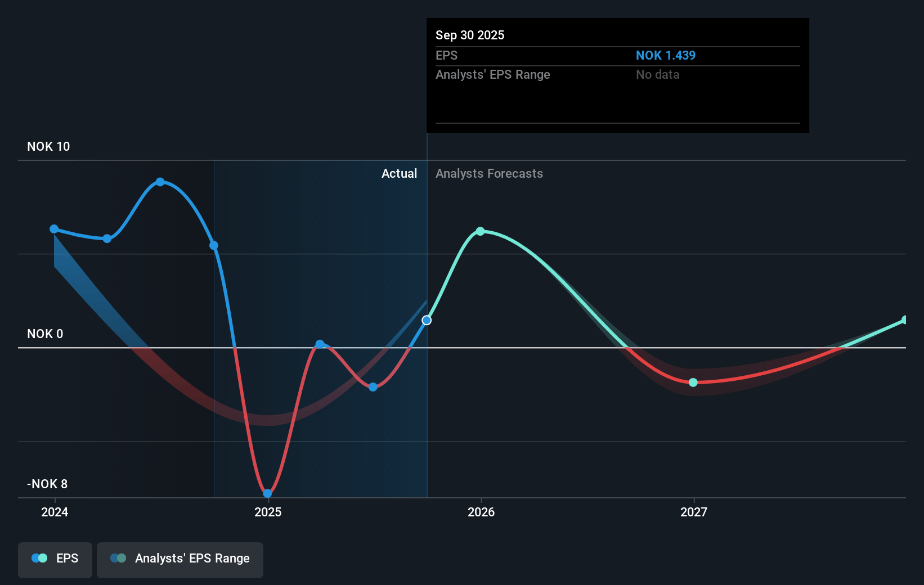
Task: Click the 2025 x-axis label
Action: click(x=268, y=512)
